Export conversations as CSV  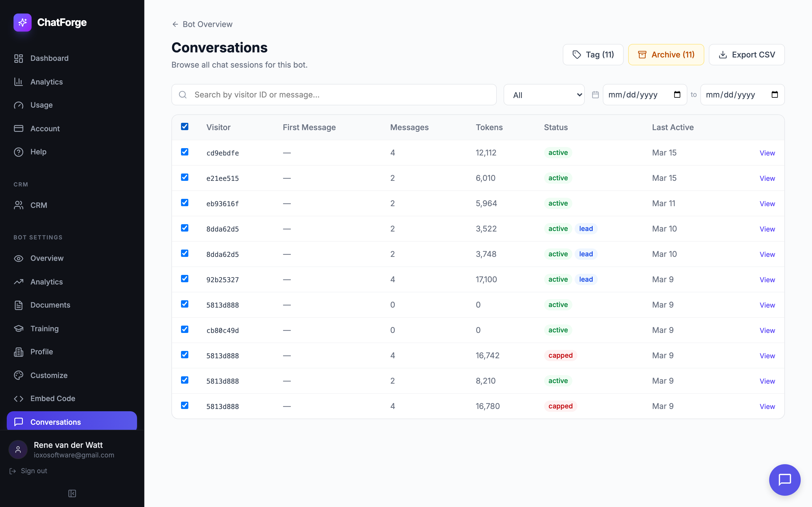pyautogui.click(x=747, y=55)
